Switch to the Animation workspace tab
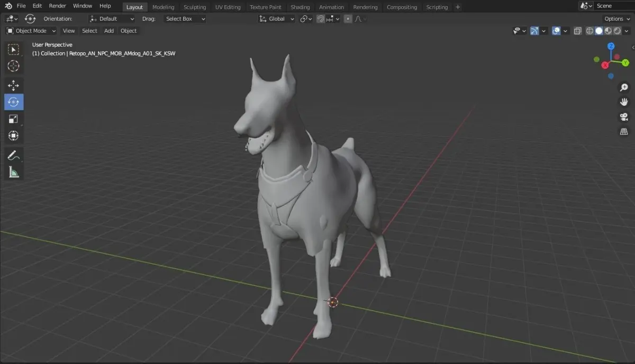The width and height of the screenshot is (635, 364). [x=331, y=7]
